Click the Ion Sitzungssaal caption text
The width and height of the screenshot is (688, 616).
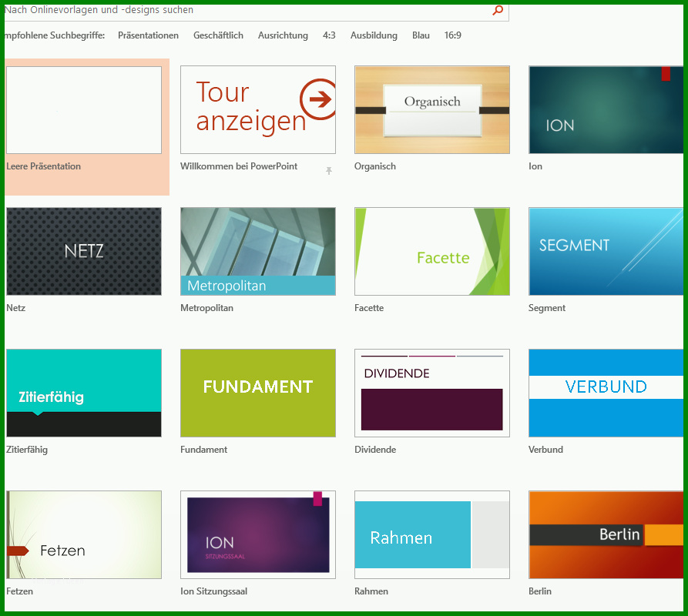coord(213,591)
